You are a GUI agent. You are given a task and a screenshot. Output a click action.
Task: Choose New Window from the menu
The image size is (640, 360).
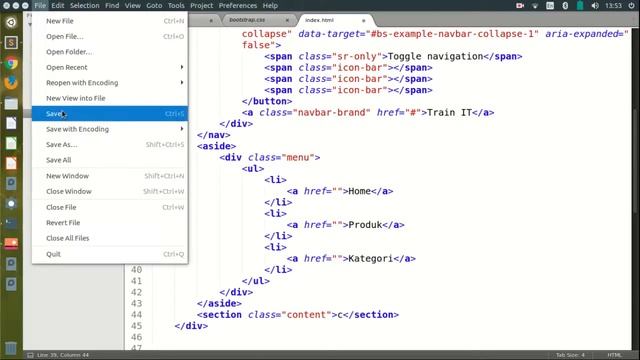(110, 176)
